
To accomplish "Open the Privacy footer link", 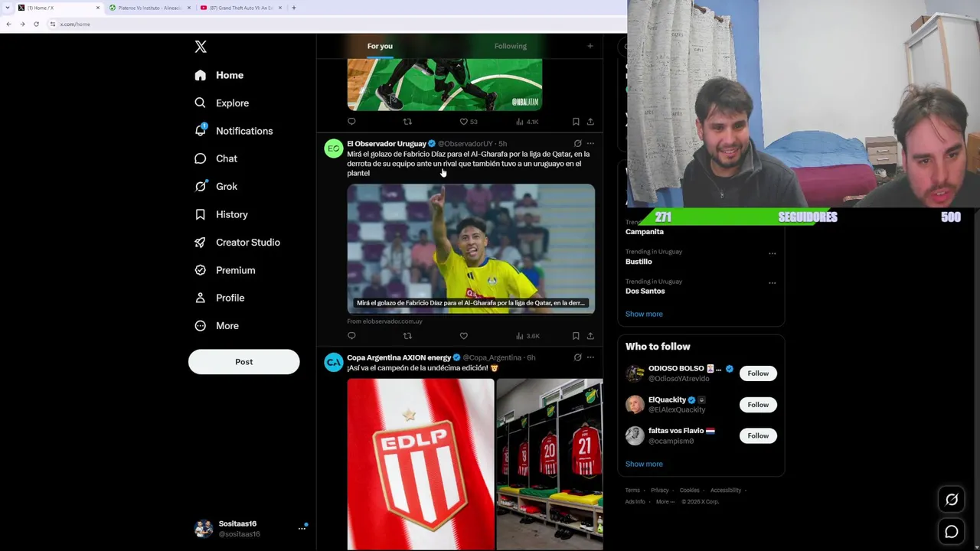I will [x=660, y=491].
